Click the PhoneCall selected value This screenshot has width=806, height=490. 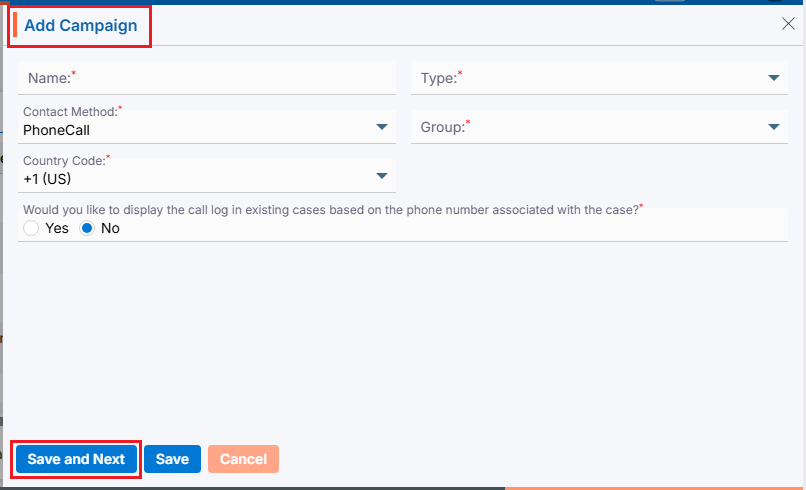pyautogui.click(x=57, y=130)
